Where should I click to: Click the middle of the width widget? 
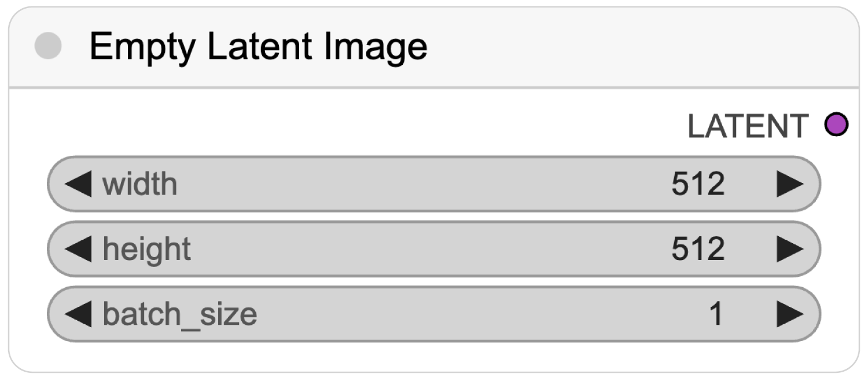pos(434,184)
